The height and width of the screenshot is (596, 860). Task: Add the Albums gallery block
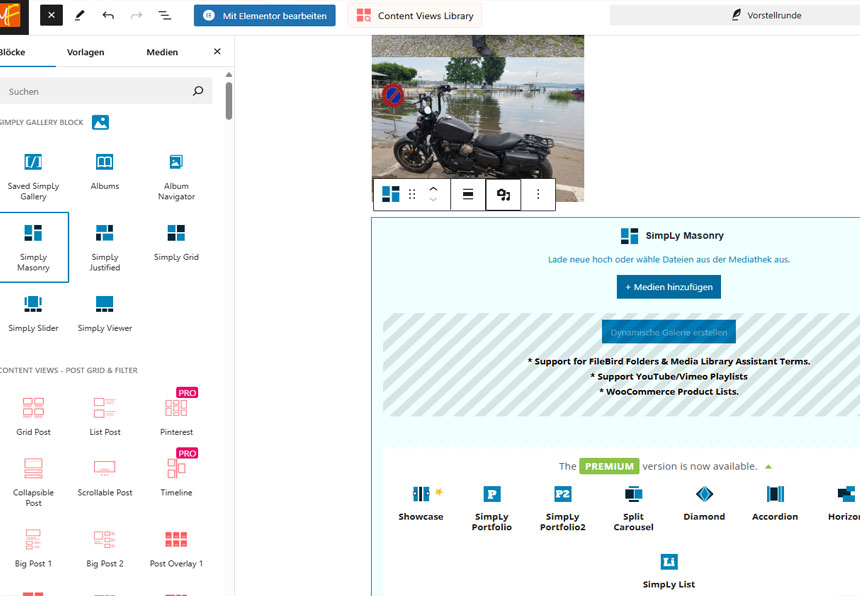tap(104, 170)
